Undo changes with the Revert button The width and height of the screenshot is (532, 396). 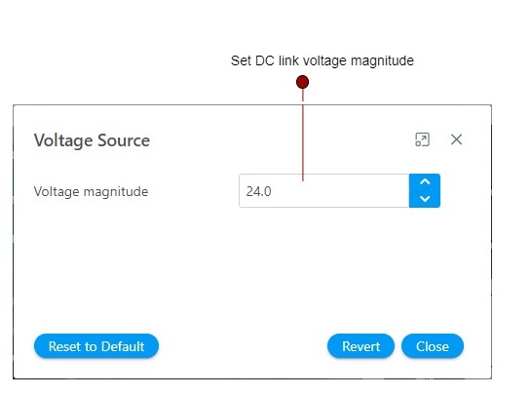pos(361,346)
